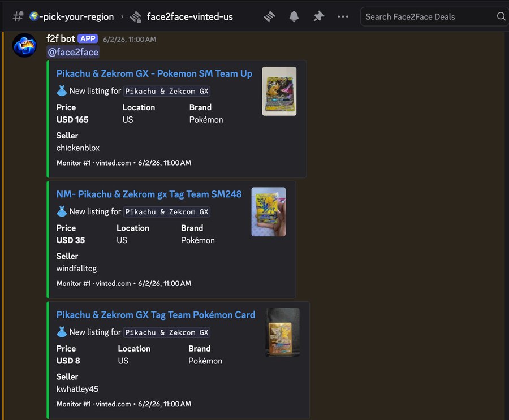Click the f2f bot username
The width and height of the screenshot is (509, 420).
coord(61,39)
